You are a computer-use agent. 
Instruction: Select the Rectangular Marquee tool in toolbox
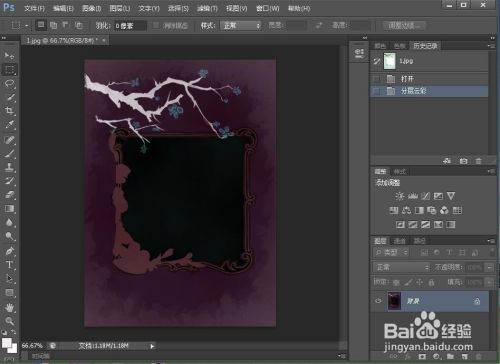coord(9,69)
